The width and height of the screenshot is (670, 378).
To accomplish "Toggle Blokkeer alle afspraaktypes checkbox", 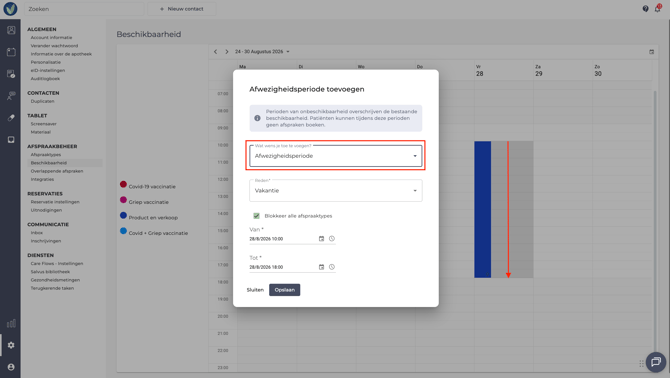I will 256,216.
